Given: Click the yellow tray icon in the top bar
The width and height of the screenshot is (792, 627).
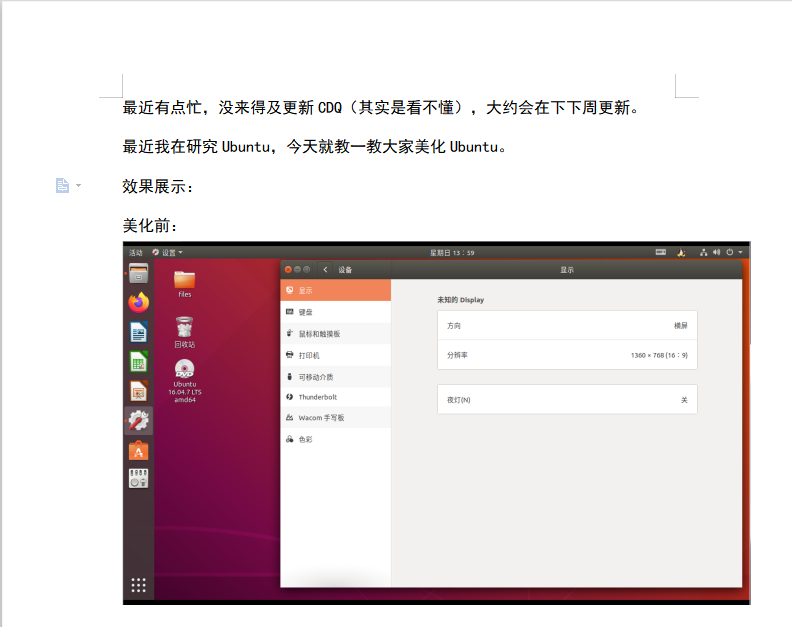Looking at the screenshot, I should coord(681,253).
